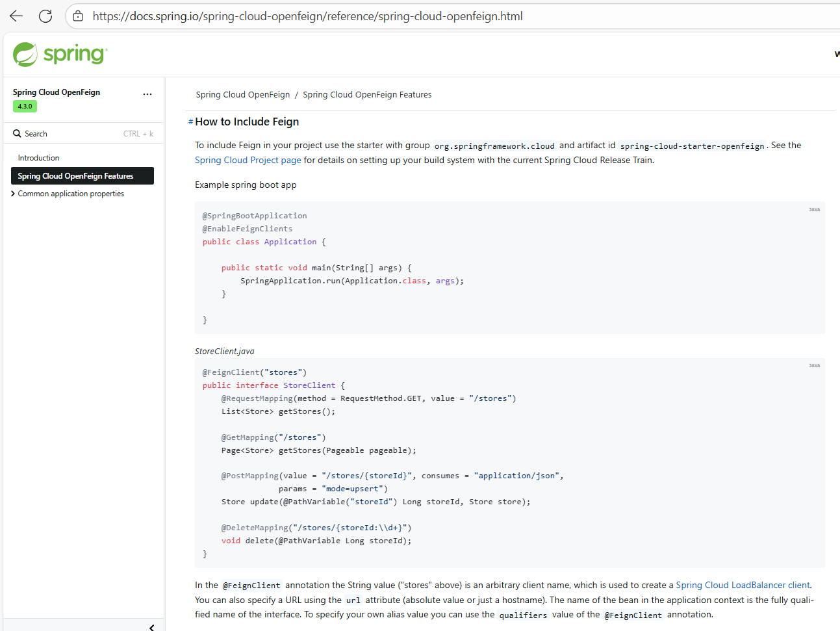840x631 pixels.
Task: Open Spring Cloud OpenFeign Features breadcrumb
Action: (x=367, y=95)
